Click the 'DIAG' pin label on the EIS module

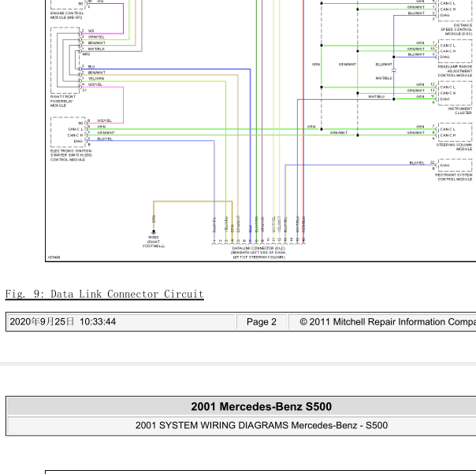pyautogui.click(x=78, y=141)
